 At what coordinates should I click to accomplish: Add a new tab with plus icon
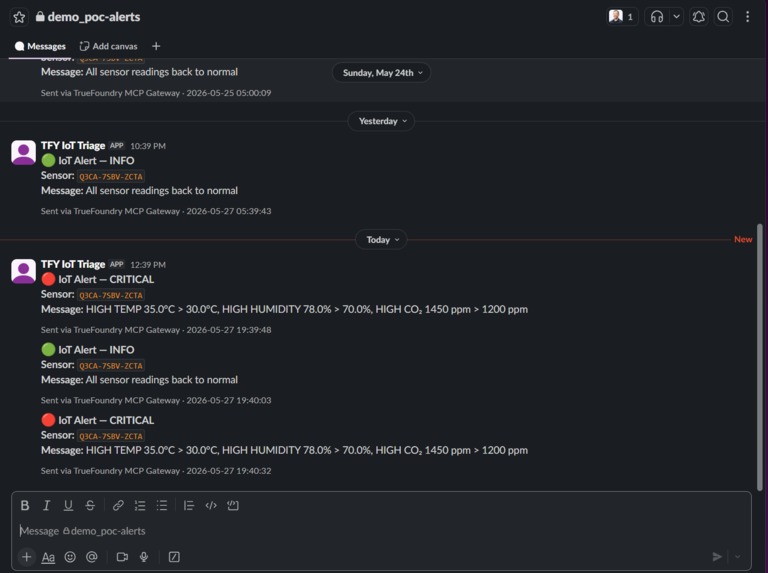156,47
